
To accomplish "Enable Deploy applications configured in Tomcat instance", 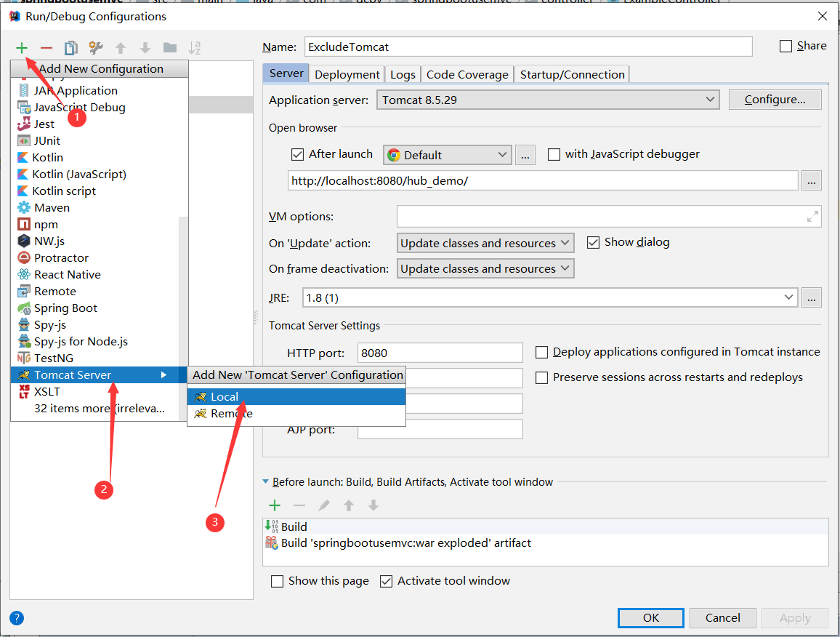I will coord(541,352).
